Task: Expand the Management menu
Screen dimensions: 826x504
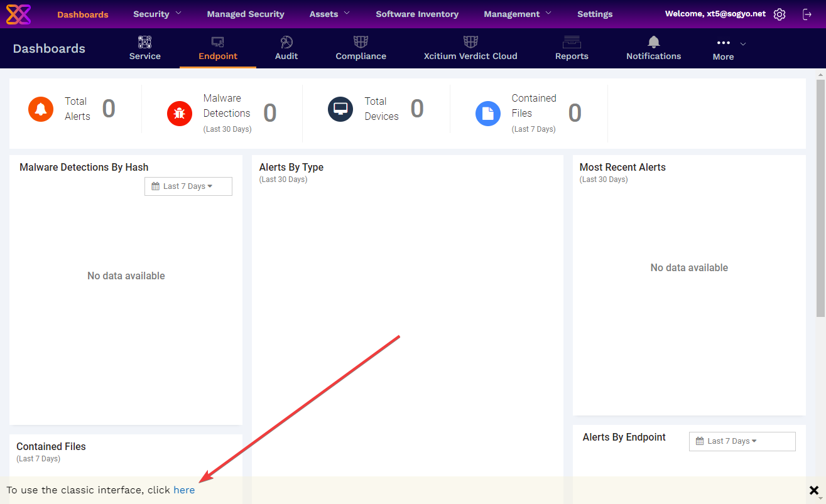Action: [x=518, y=14]
